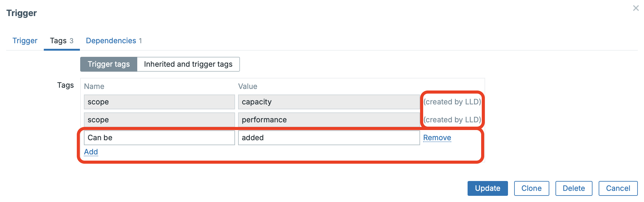This screenshot has height=202, width=644.
Task: Open the Dependencies tab
Action: (114, 41)
